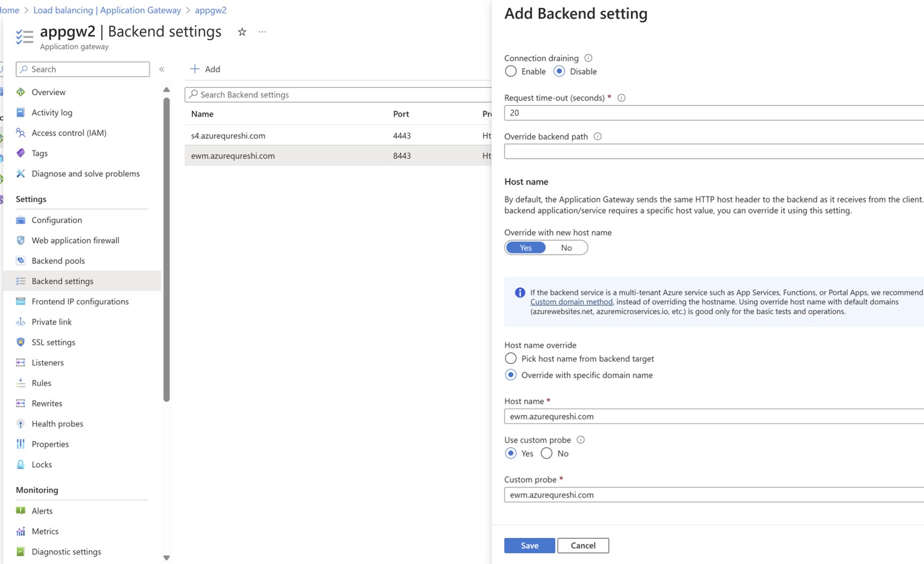Select Override with specific domain name

point(511,375)
